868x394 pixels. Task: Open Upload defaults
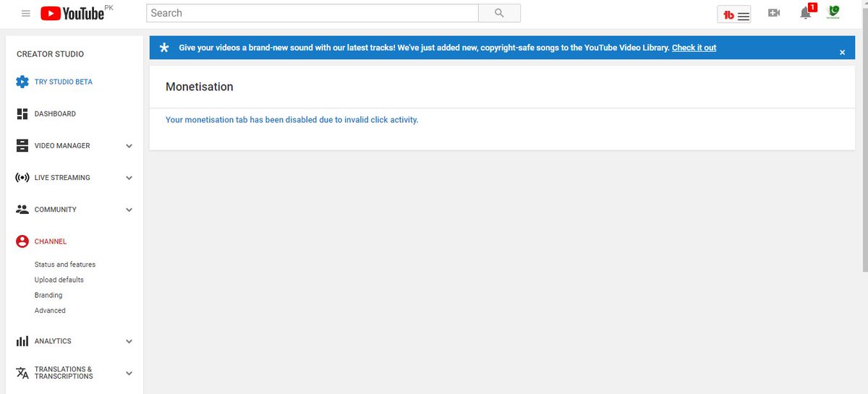[59, 280]
